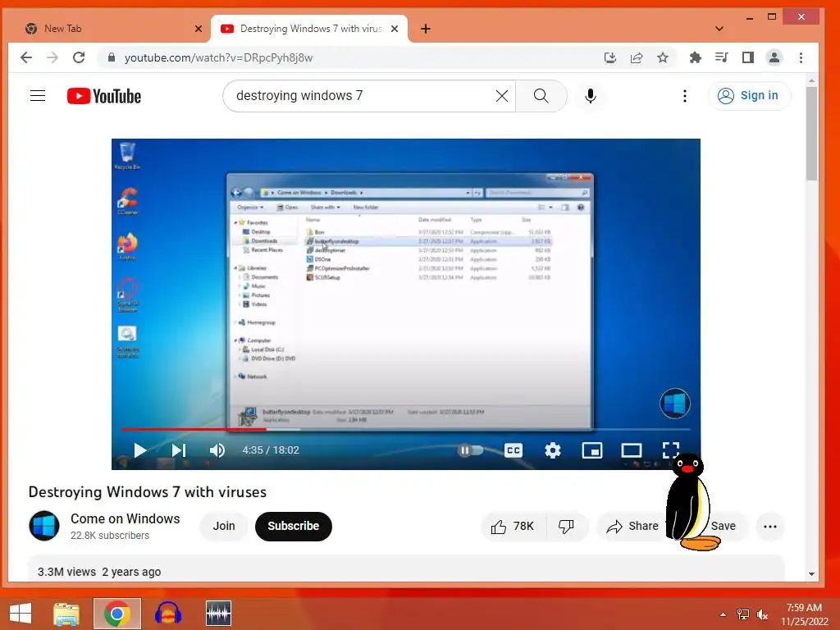Like the video (78K)
840x630 pixels.
[x=513, y=526]
